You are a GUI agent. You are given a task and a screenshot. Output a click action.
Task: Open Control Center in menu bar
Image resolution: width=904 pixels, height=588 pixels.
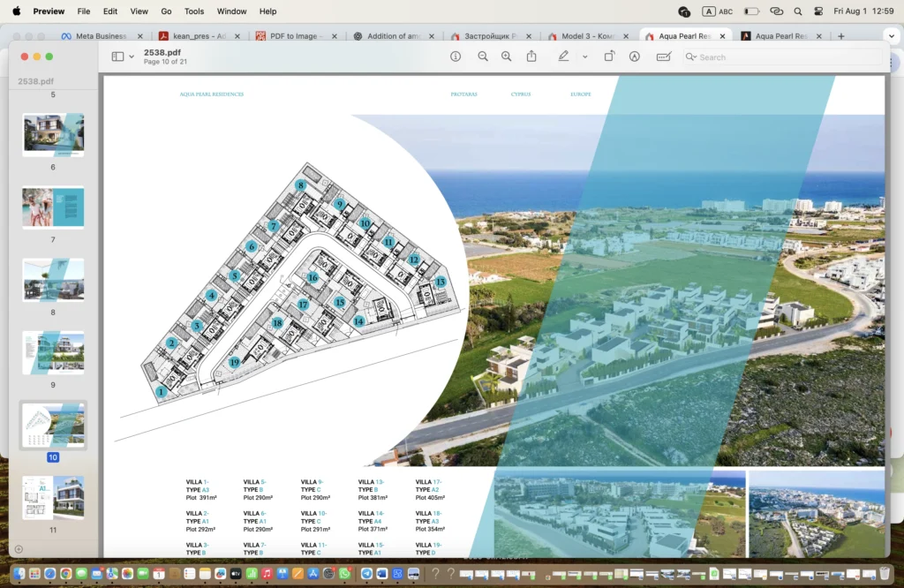click(x=818, y=11)
